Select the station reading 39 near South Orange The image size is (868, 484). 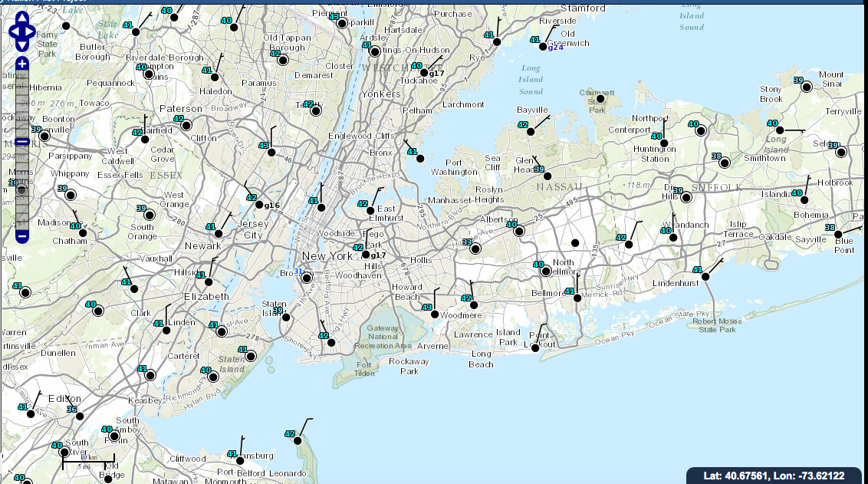150,215
